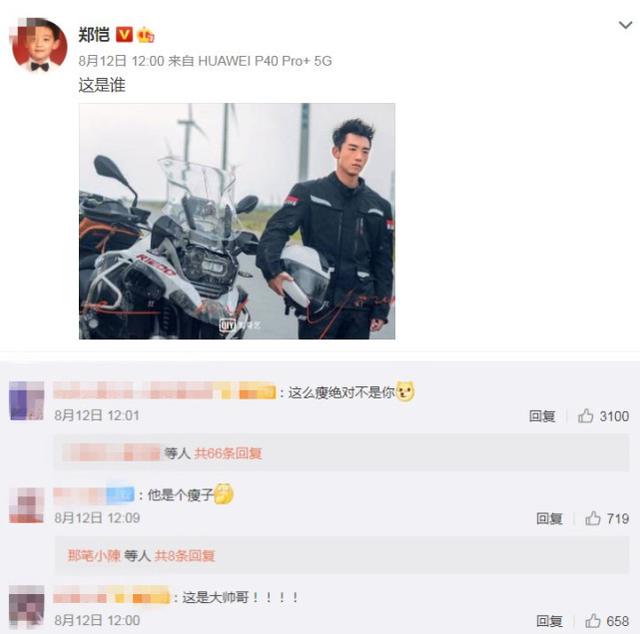Click the orange V verified badge
640x634 pixels.
[124, 35]
